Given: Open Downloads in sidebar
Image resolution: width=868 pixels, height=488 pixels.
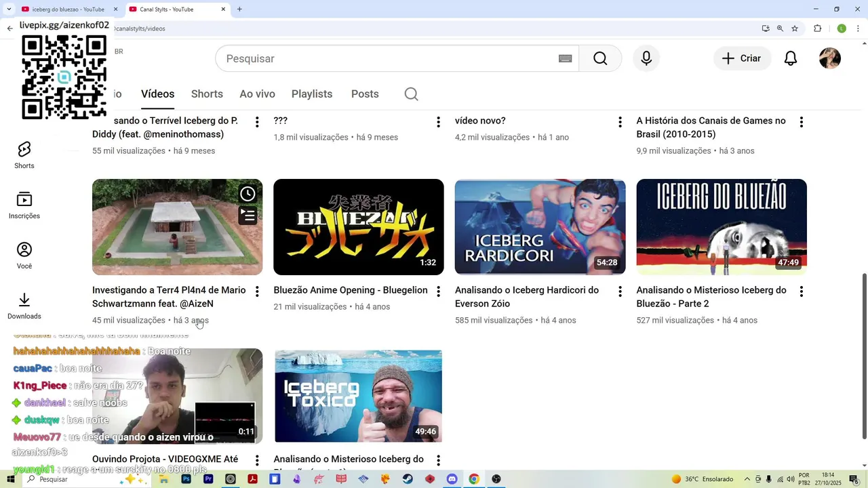Looking at the screenshot, I should coord(24,306).
